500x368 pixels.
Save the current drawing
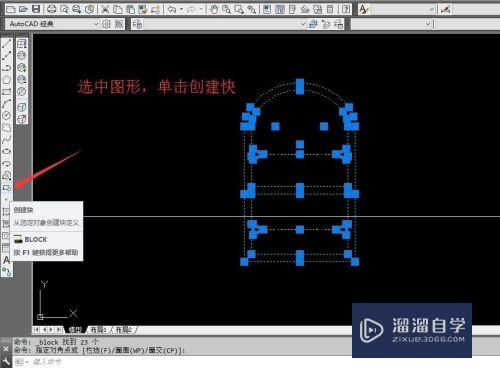(36, 9)
